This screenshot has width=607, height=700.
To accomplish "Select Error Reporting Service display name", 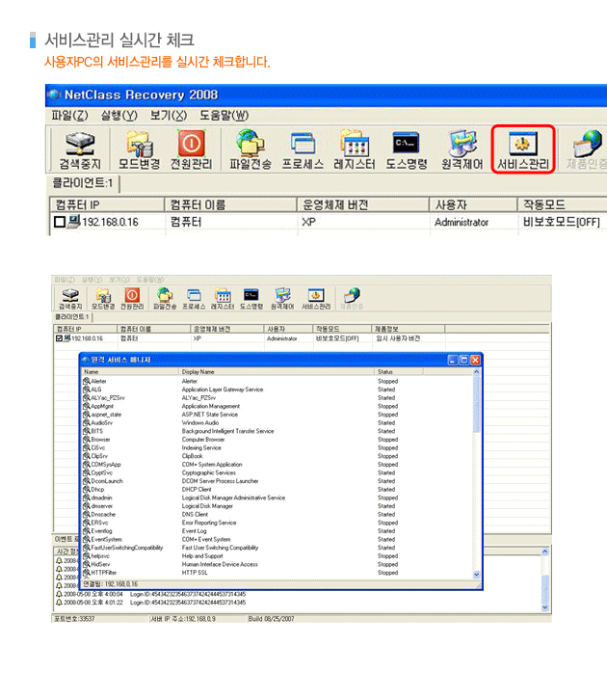I will [x=209, y=523].
